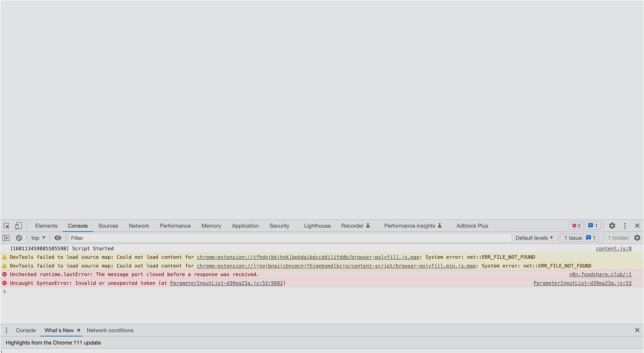The image size is (644, 353).
Task: Reveal hidden messages via 1 hidden button
Action: [618, 238]
